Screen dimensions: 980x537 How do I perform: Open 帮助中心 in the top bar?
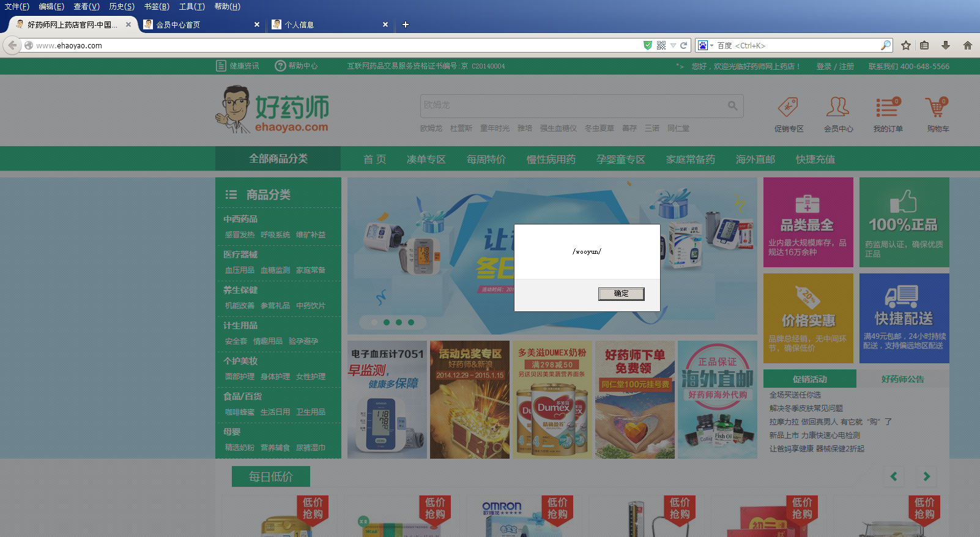297,66
